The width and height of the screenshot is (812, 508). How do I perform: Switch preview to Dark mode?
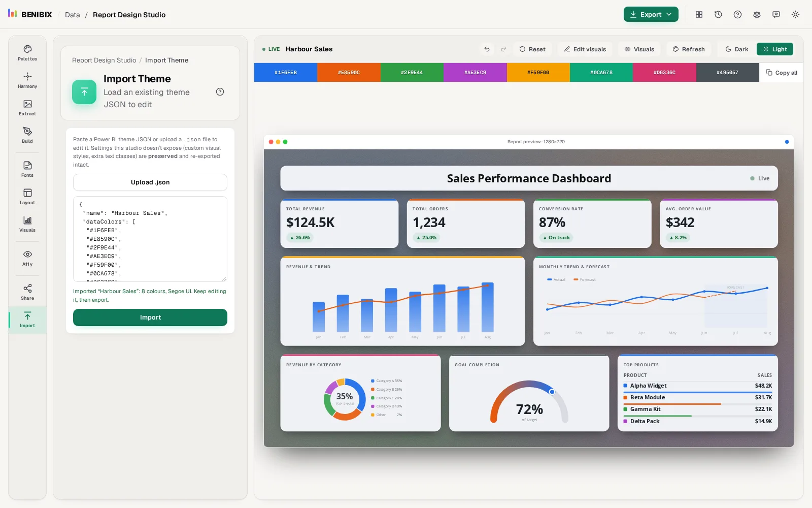coord(736,49)
